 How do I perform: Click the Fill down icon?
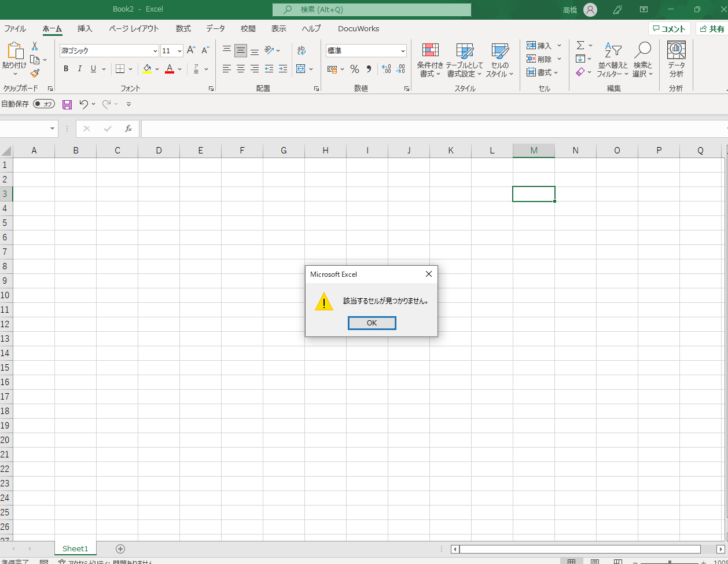[580, 58]
